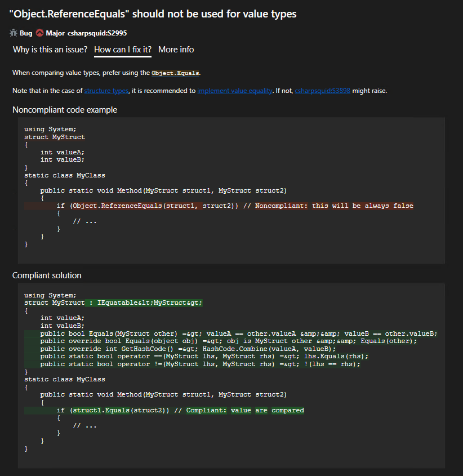This screenshot has width=463, height=476.
Task: Click the 'Compliant:' comment word
Action: tap(207, 410)
